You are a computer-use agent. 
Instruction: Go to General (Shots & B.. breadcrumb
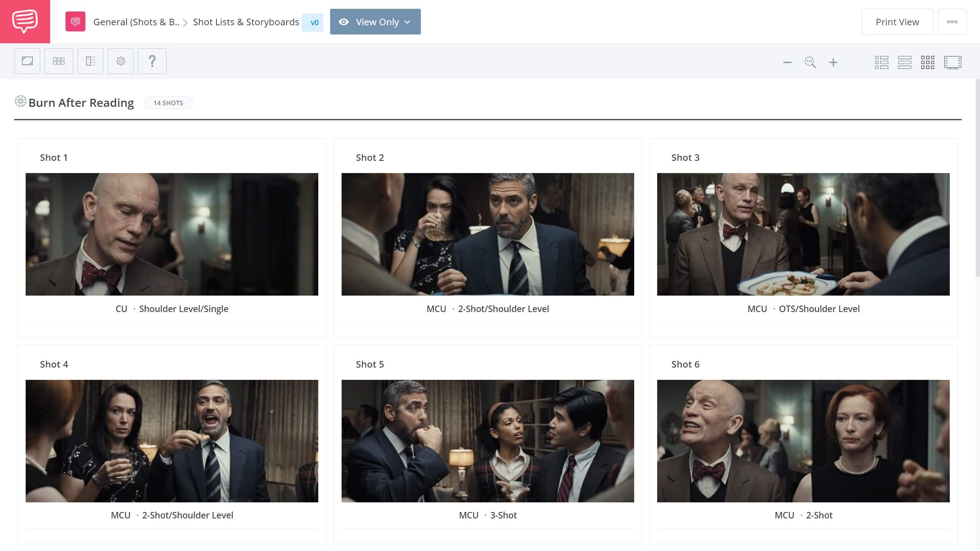tap(136, 22)
